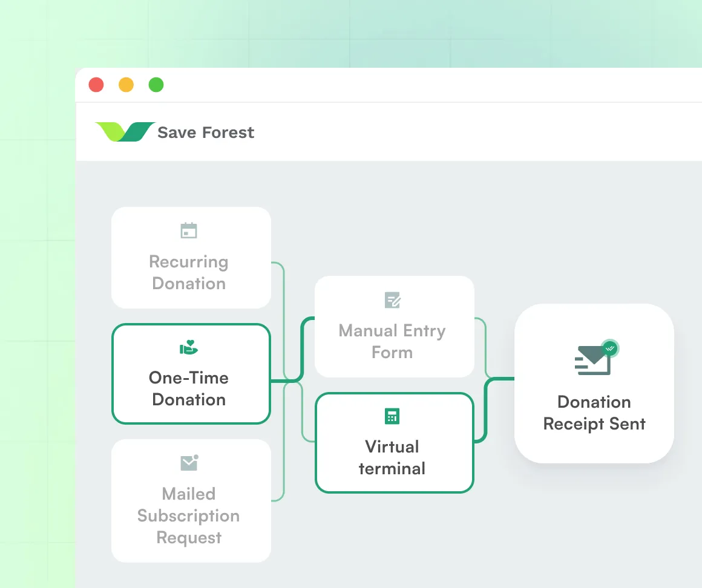Viewport: 702px width, 588px height.
Task: Click the sent envelope icon on Donation Receipt
Action: (x=593, y=359)
